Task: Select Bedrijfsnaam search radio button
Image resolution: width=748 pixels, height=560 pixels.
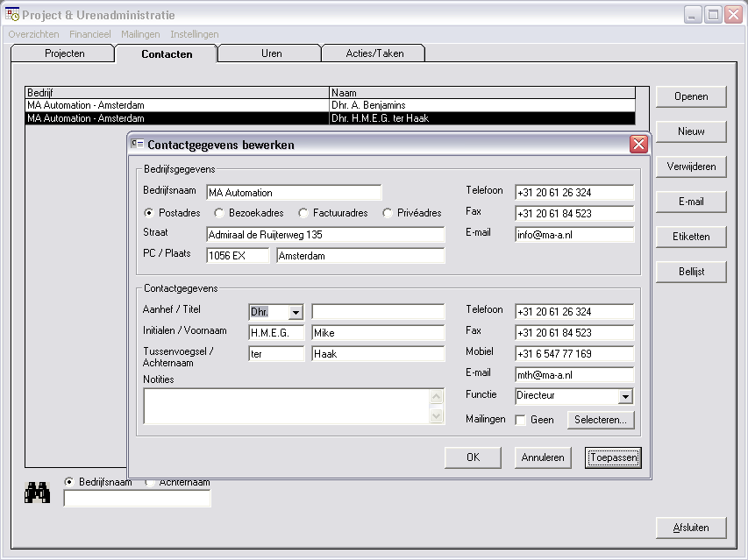Action: pos(68,482)
